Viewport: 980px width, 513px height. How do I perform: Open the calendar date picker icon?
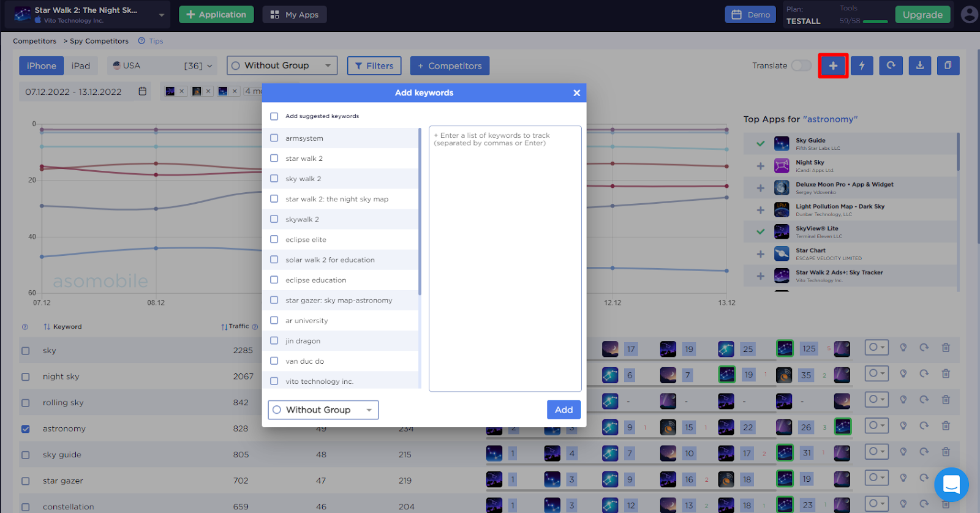coord(143,91)
